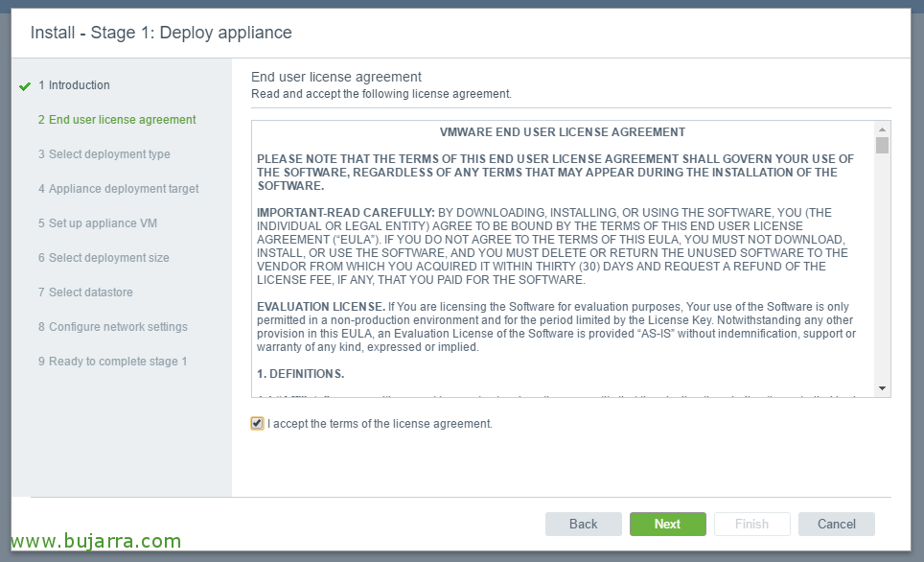The height and width of the screenshot is (562, 924).
Task: Select End user license agreement step
Action: coord(117,120)
